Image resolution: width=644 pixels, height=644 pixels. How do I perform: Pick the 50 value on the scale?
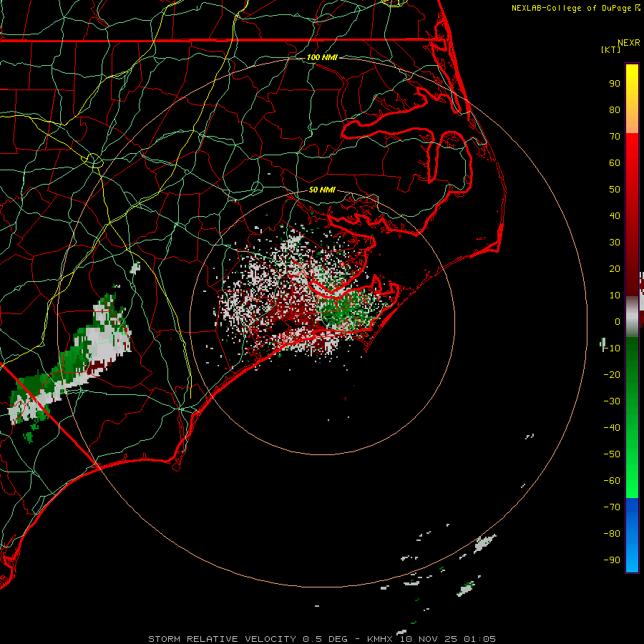tap(615, 190)
